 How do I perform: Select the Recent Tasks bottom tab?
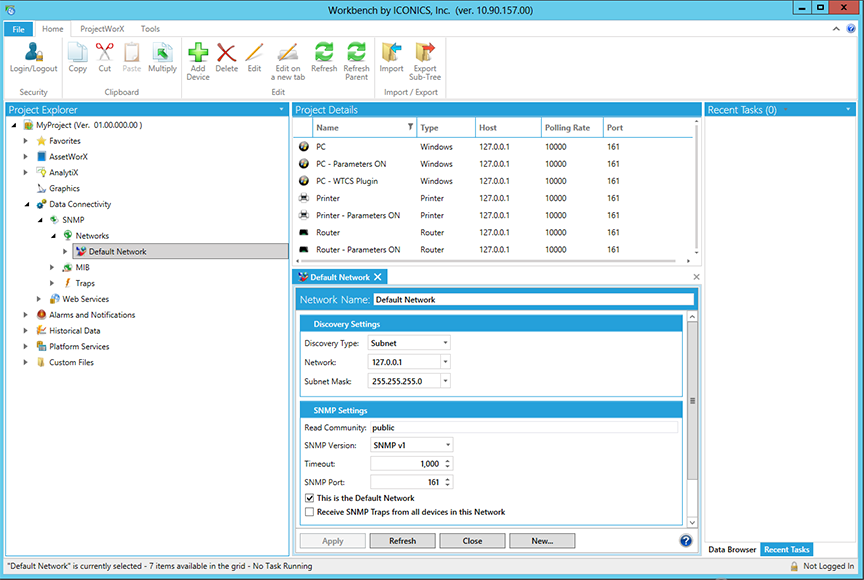point(786,550)
